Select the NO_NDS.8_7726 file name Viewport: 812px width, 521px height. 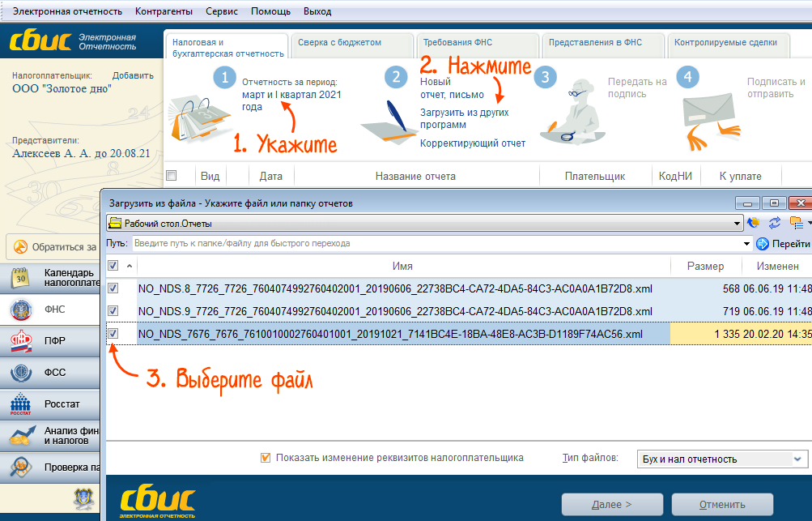point(395,288)
